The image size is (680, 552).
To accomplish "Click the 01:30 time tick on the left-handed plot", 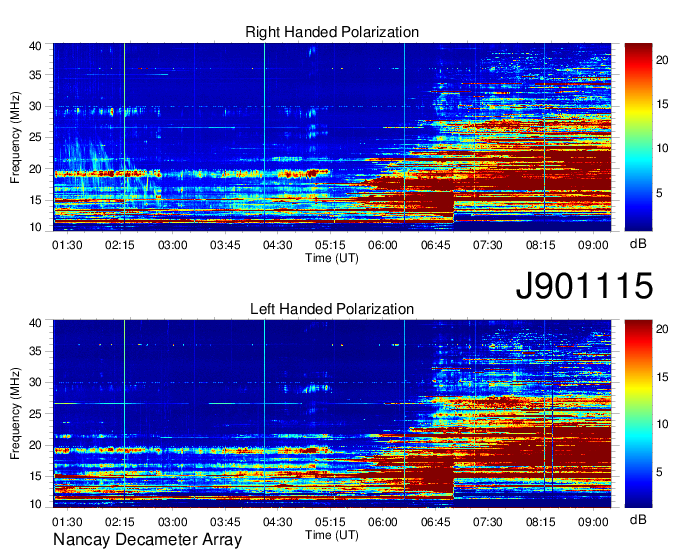I will (67, 522).
